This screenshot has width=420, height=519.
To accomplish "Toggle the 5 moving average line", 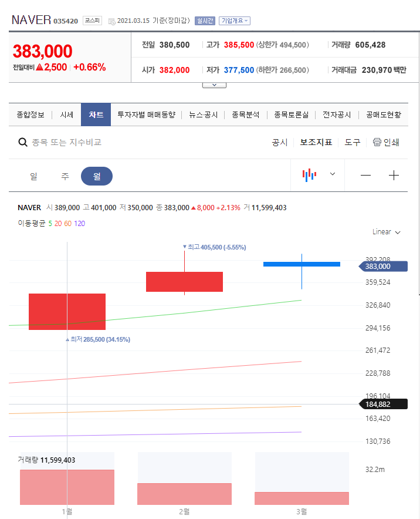I will point(50,224).
